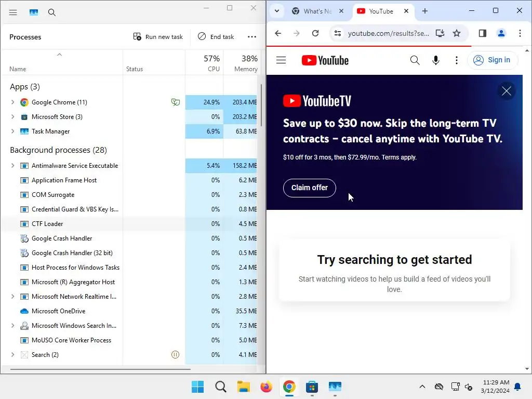The width and height of the screenshot is (532, 399).
Task: Open Firefox from taskbar
Action: click(266, 387)
